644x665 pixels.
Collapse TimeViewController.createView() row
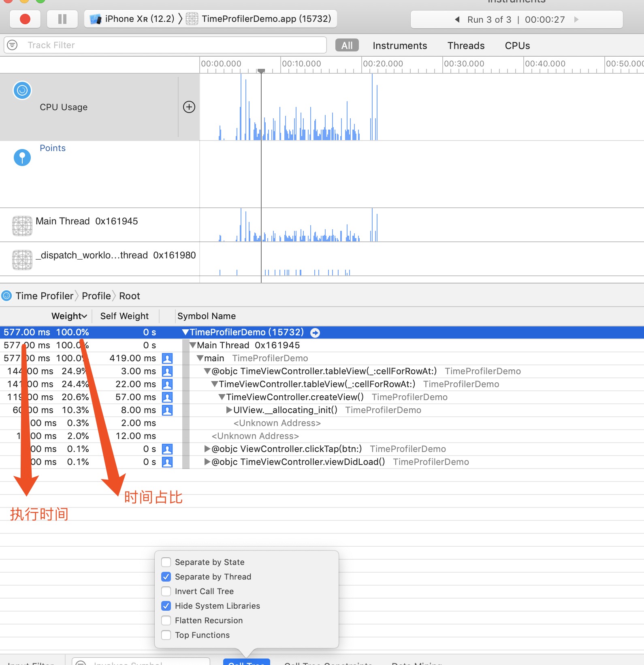(222, 397)
